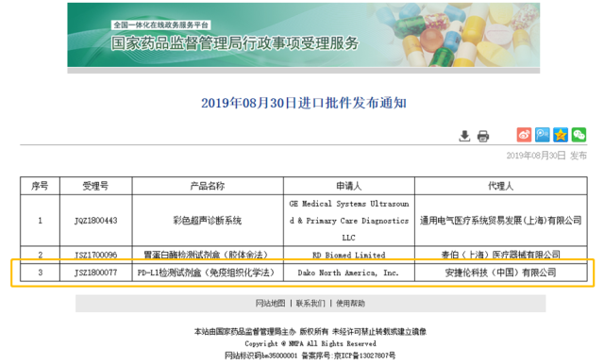
Task: Click the blue share icon beside Weibo
Action: (542, 135)
